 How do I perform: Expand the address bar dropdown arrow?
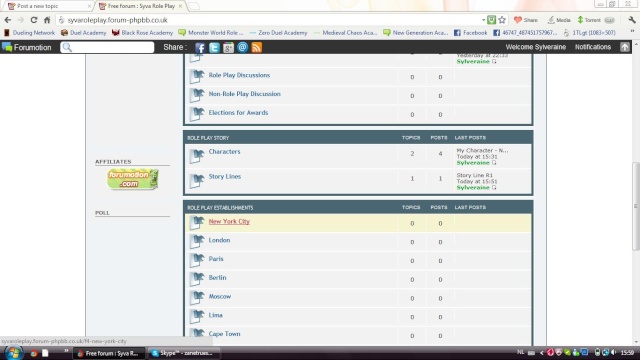[x=483, y=20]
